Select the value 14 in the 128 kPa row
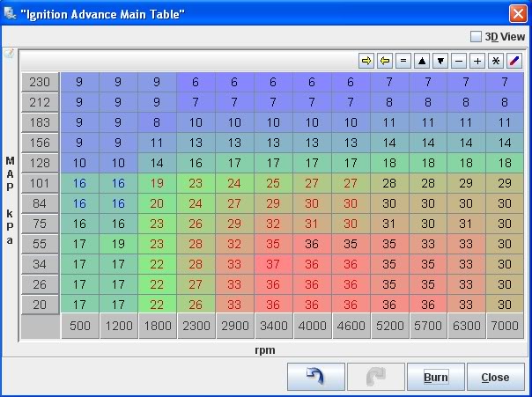 point(157,163)
